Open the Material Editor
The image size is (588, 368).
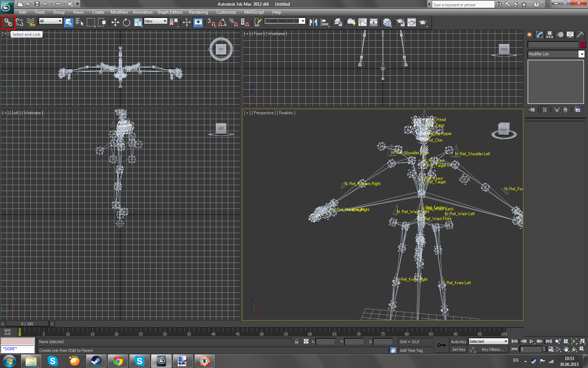[387, 23]
